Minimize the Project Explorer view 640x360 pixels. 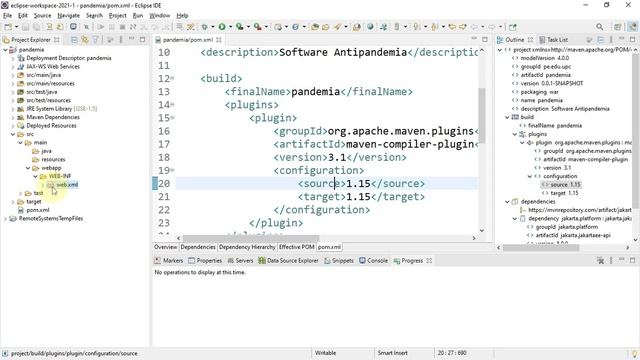[131, 39]
